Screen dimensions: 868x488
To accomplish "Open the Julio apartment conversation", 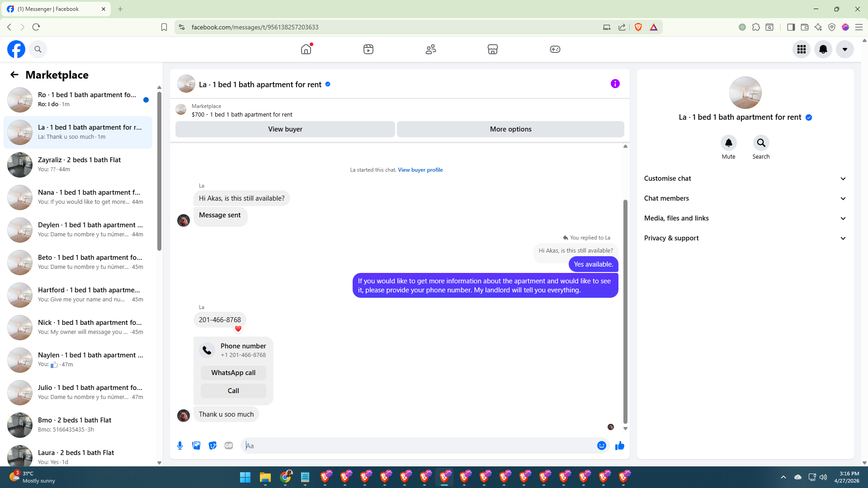I will point(78,393).
